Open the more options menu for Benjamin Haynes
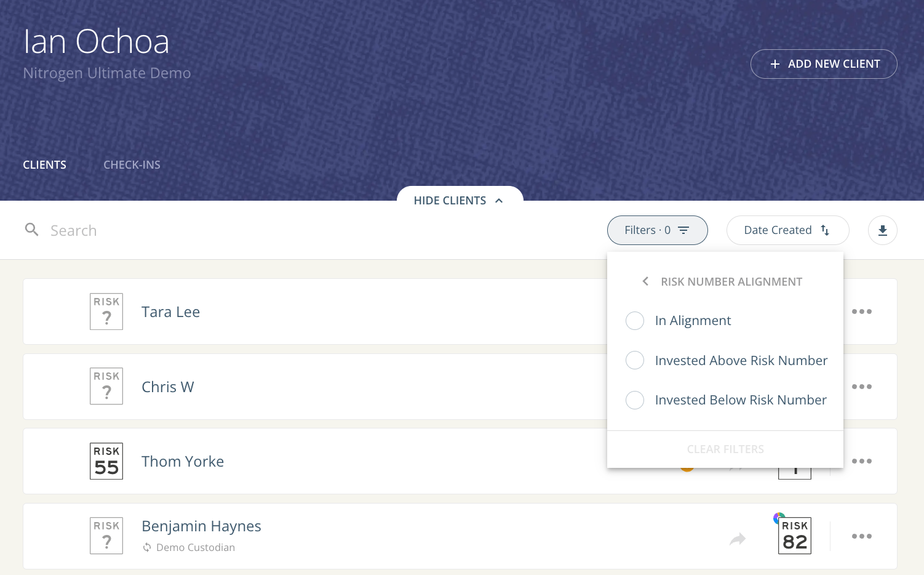The width and height of the screenshot is (924, 575). [x=861, y=536]
